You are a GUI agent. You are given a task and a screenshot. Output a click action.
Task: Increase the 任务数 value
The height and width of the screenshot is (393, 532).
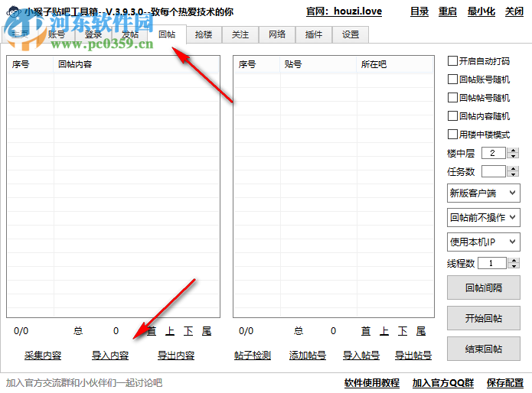coord(514,168)
